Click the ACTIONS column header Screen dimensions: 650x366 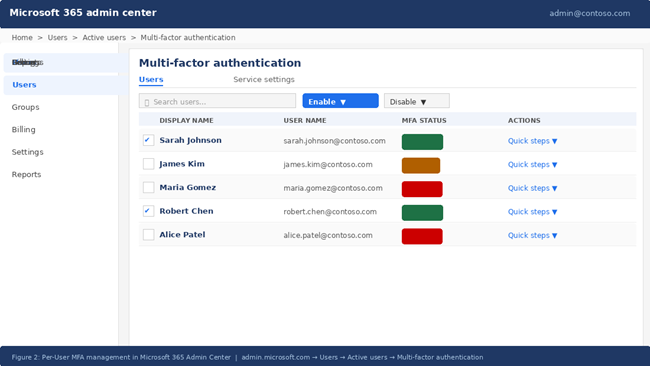(x=524, y=121)
